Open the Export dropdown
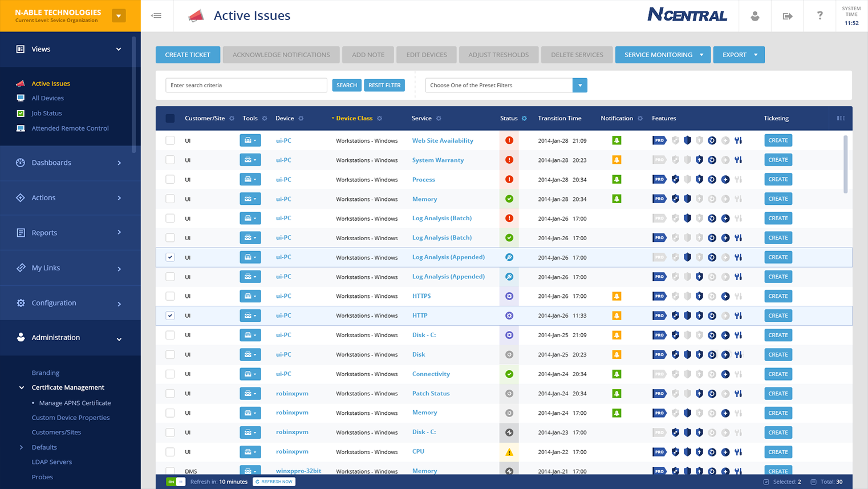The height and width of the screenshot is (489, 868). (739, 55)
